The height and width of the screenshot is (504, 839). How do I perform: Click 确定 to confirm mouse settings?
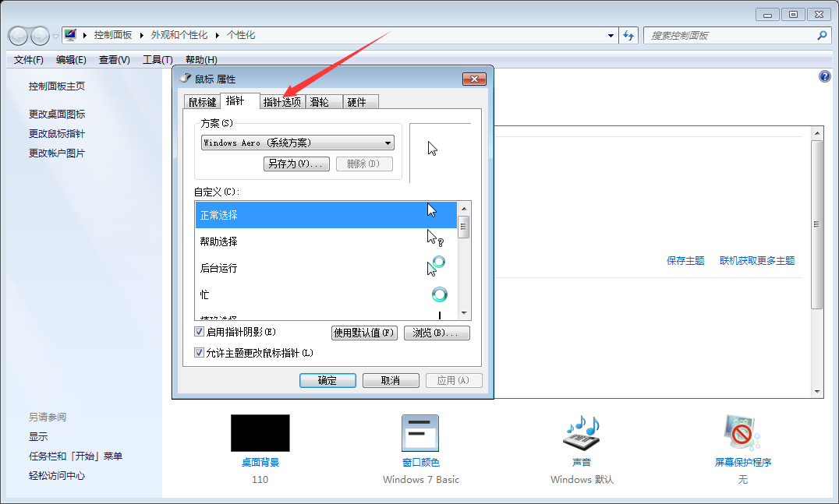327,380
